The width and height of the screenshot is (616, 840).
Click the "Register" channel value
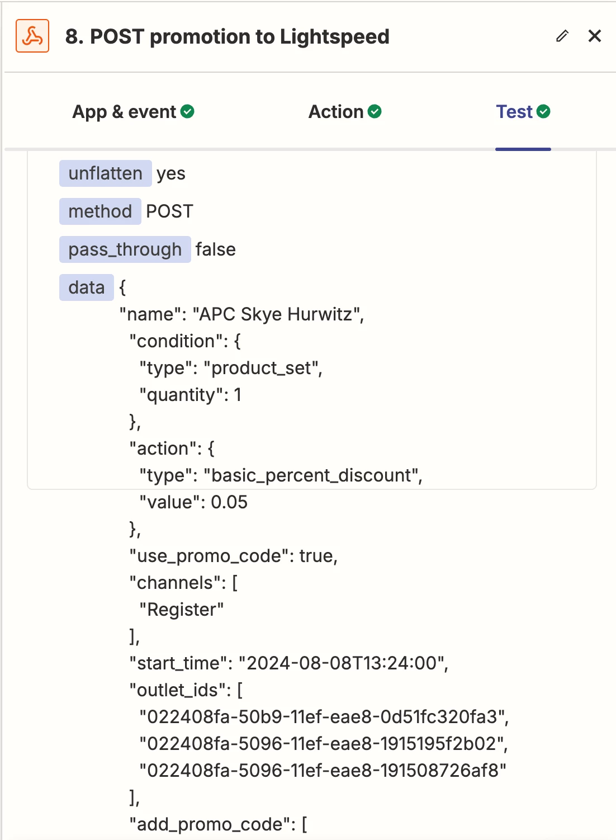(x=182, y=610)
